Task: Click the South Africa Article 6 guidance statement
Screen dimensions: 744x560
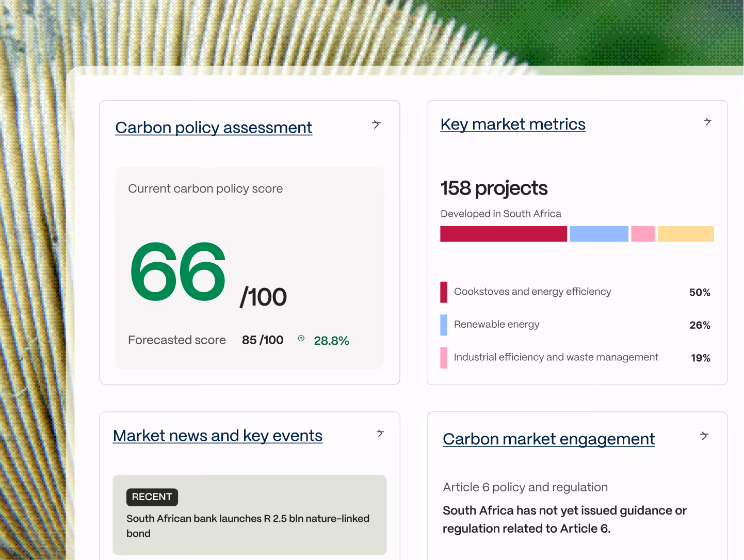Action: point(564,519)
